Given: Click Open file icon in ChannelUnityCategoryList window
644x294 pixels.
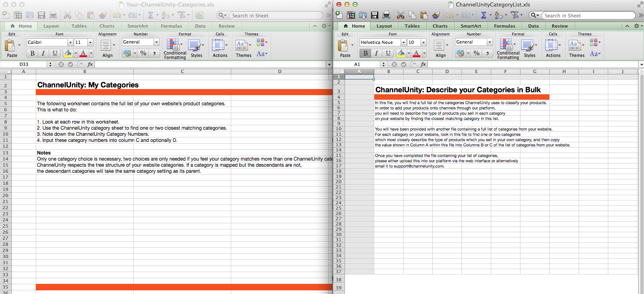Looking at the screenshot, I should (363, 15).
